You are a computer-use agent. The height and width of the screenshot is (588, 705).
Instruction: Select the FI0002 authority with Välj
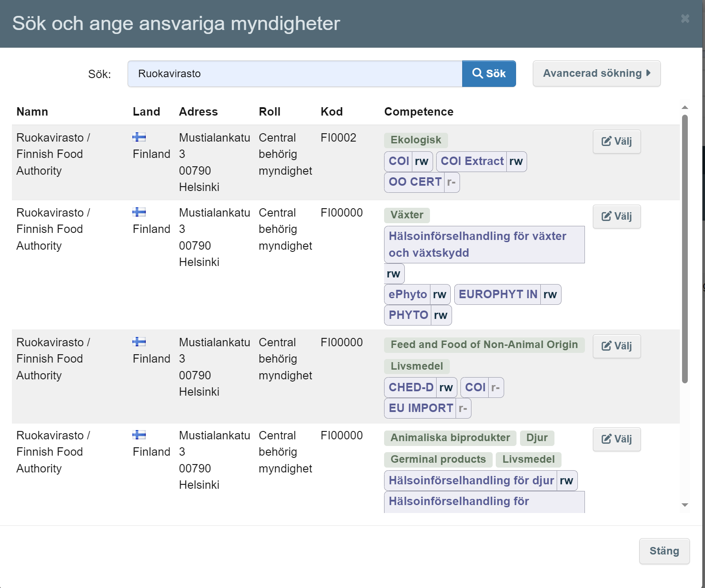[617, 142]
